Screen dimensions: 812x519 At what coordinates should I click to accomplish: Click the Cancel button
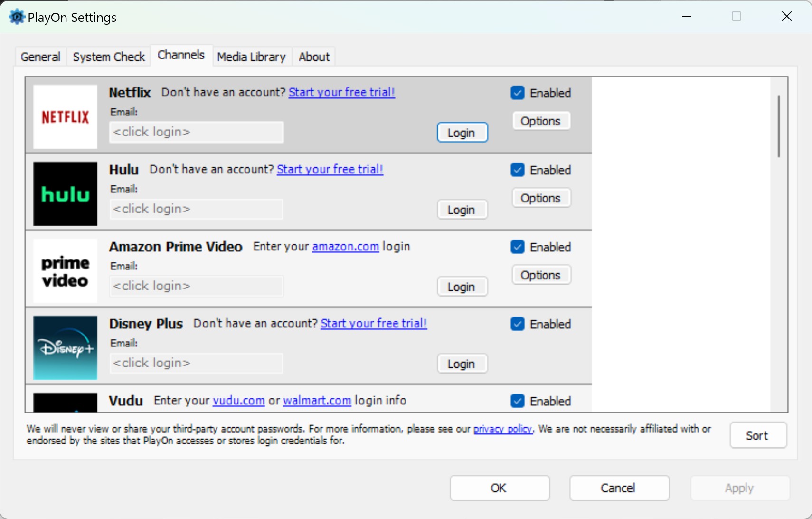tap(619, 488)
